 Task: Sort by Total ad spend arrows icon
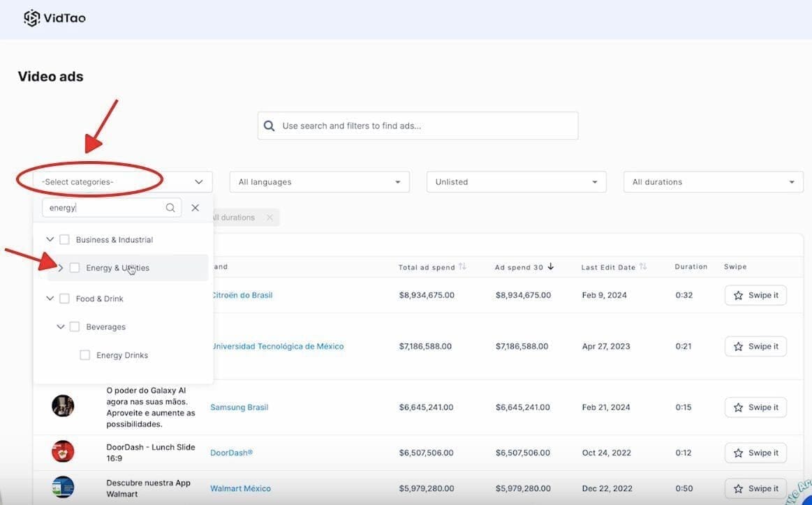pyautogui.click(x=462, y=267)
